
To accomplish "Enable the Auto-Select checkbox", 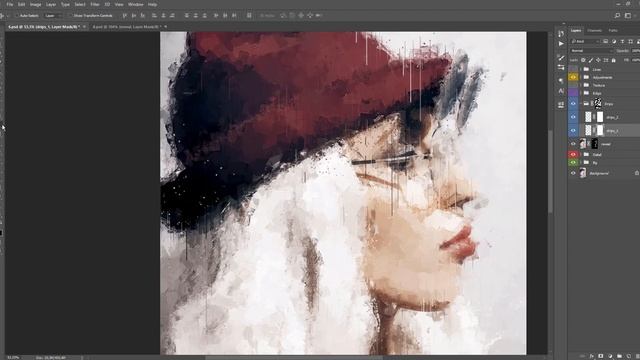I will [x=17, y=16].
